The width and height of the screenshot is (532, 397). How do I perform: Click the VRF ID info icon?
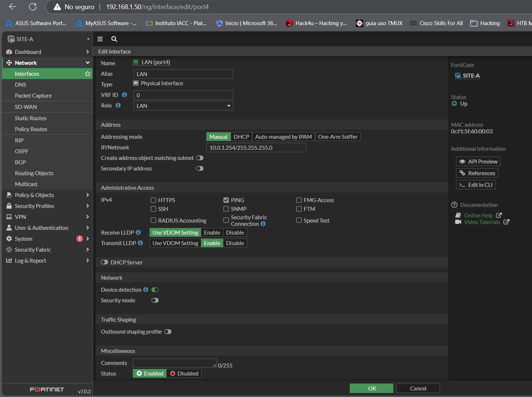pos(124,95)
